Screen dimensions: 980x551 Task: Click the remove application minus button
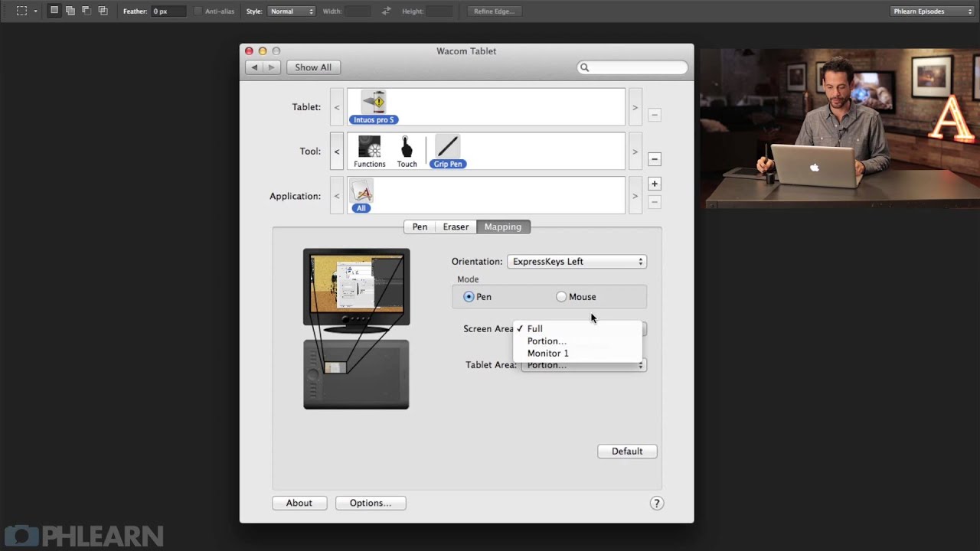pyautogui.click(x=654, y=202)
